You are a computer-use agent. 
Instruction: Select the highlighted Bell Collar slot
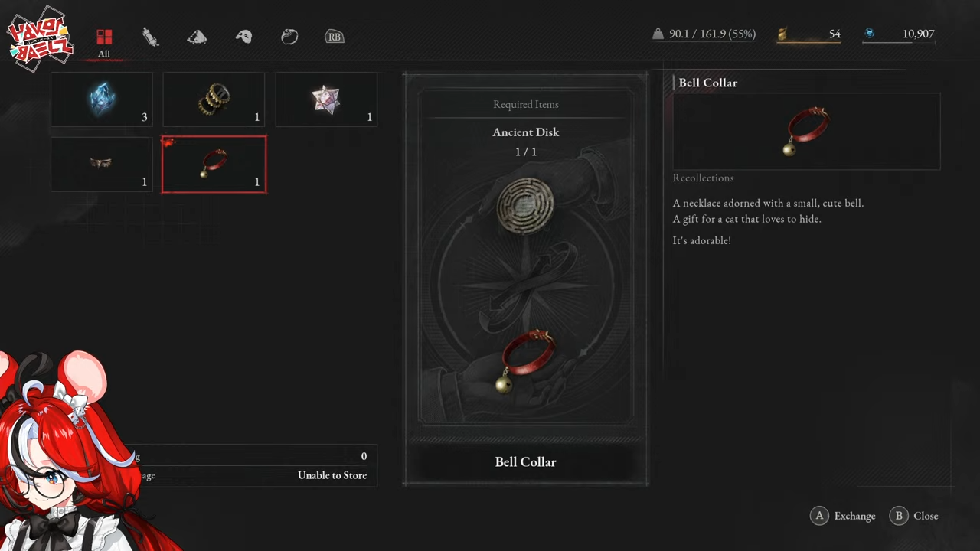tap(214, 164)
